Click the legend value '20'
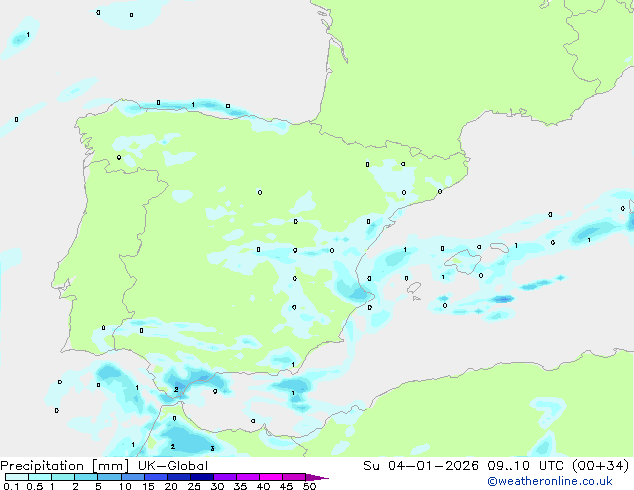The height and width of the screenshot is (490, 634). pos(171,486)
